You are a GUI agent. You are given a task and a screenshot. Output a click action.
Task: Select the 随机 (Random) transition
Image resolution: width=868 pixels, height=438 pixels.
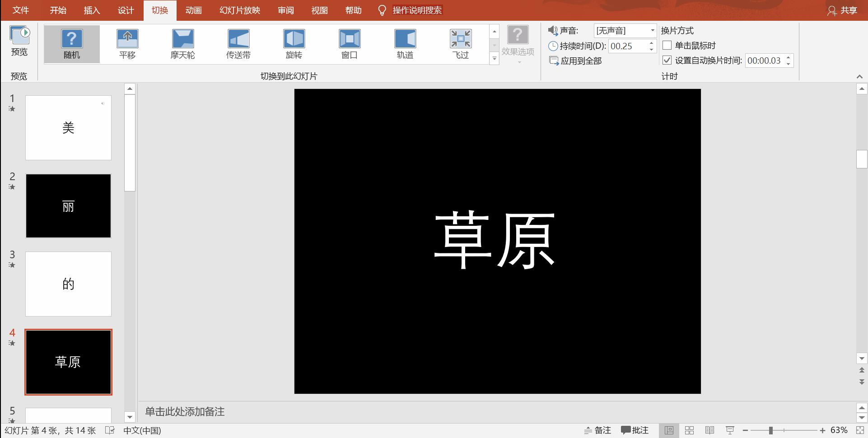point(71,43)
